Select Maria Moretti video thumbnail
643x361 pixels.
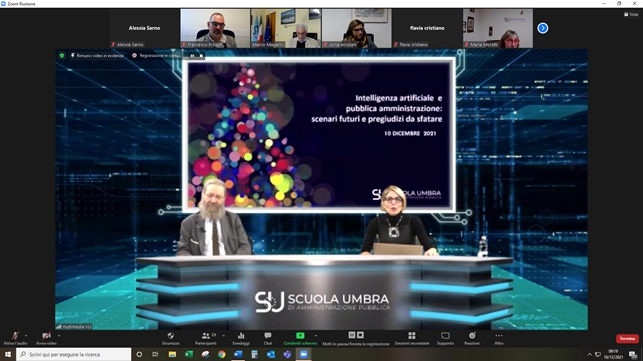click(498, 28)
